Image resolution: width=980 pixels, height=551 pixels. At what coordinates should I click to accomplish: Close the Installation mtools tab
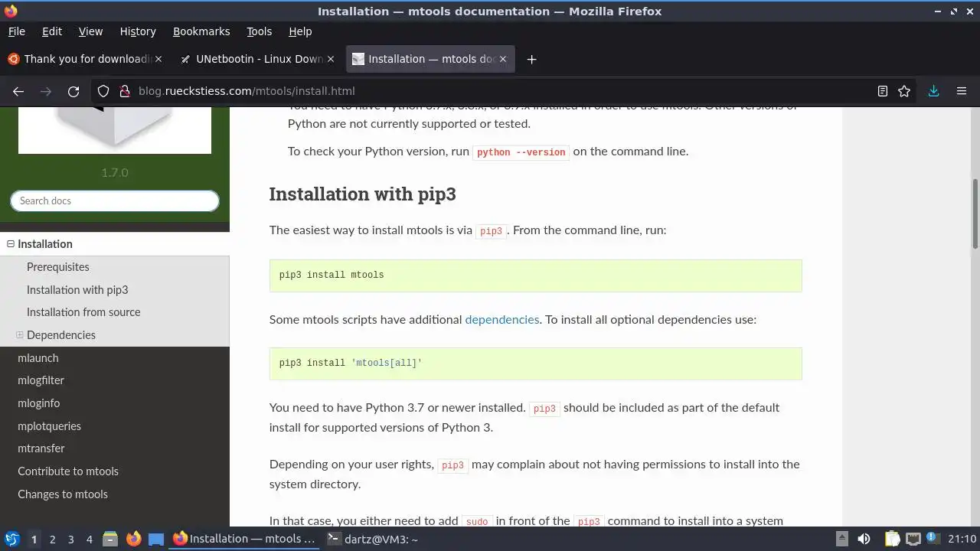(502, 59)
